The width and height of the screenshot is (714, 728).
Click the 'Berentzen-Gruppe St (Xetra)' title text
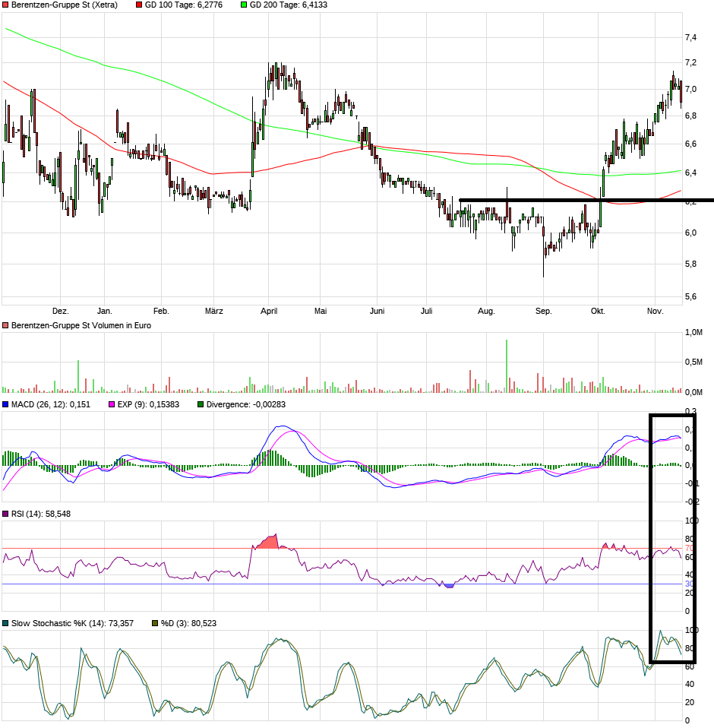point(65,5)
